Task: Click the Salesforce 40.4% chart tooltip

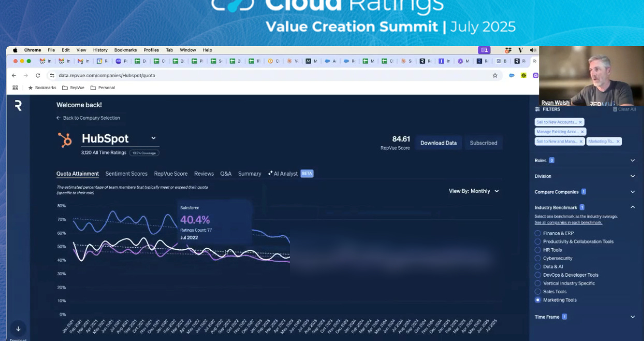Action: [214, 223]
